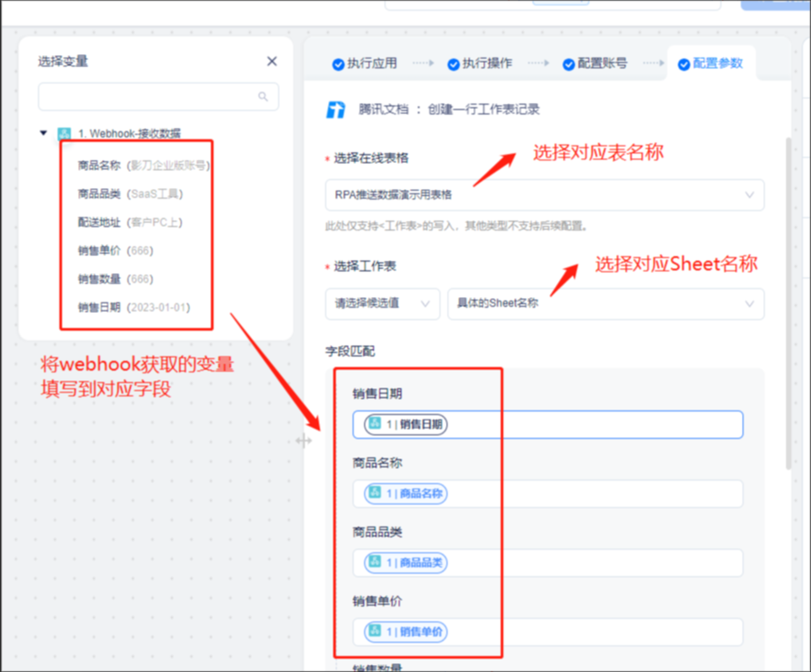Click the 1|商品名称 variable tag
Viewport: 811px width, 672px height.
click(x=406, y=494)
